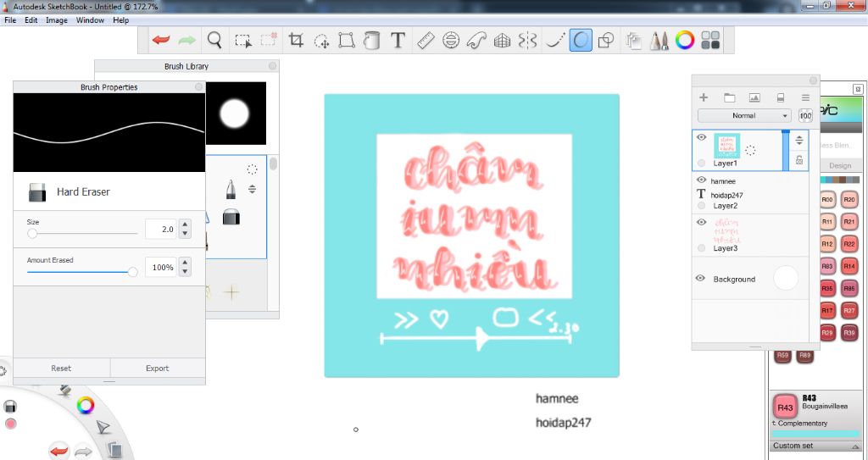Viewport: 868px width, 460px height.
Task: Hide Layer1 using its eye icon
Action: (x=701, y=137)
